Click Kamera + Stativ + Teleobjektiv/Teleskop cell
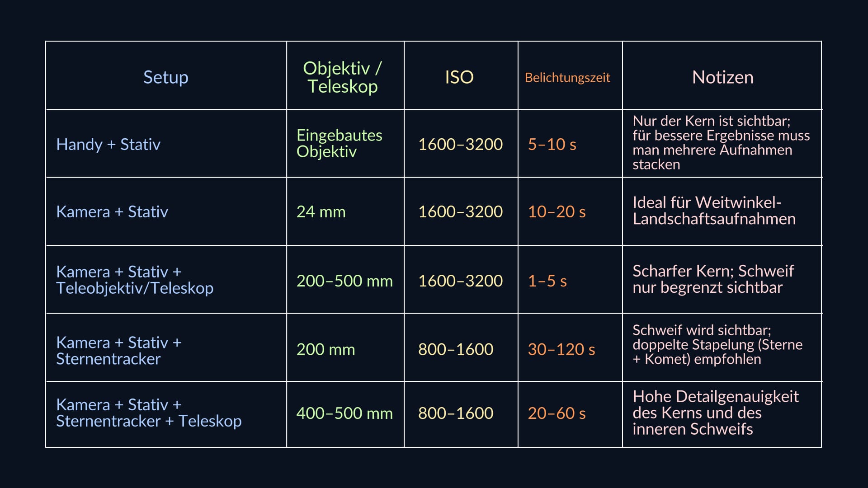The height and width of the screenshot is (488, 868). pos(135,280)
